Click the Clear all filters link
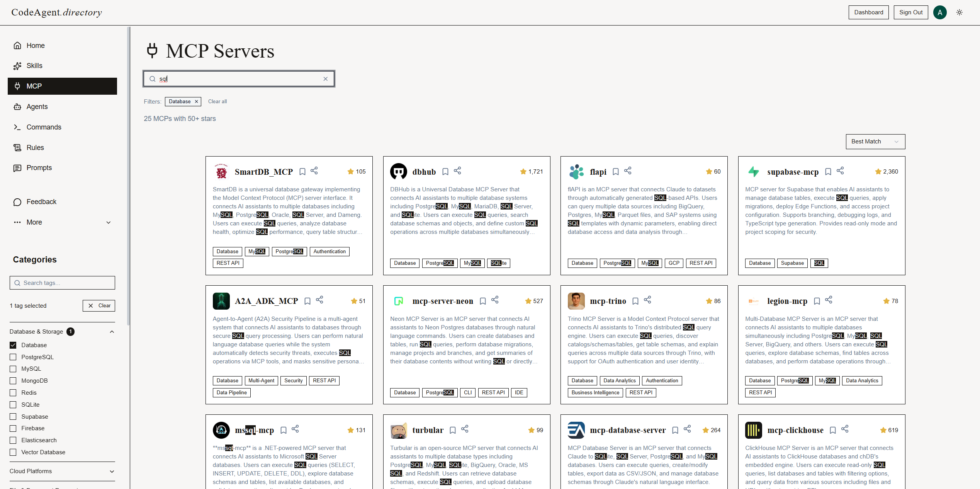Viewport: 980px width, 489px height. click(x=217, y=101)
